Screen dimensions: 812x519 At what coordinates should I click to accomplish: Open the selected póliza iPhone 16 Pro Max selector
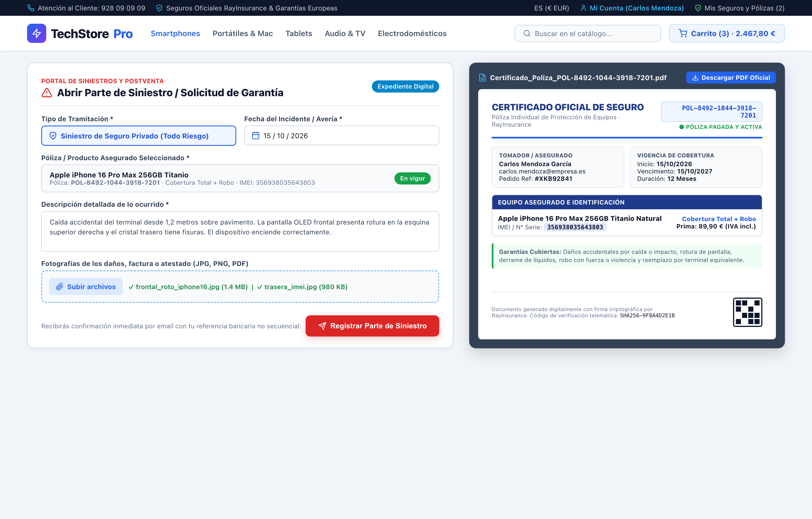(240, 179)
